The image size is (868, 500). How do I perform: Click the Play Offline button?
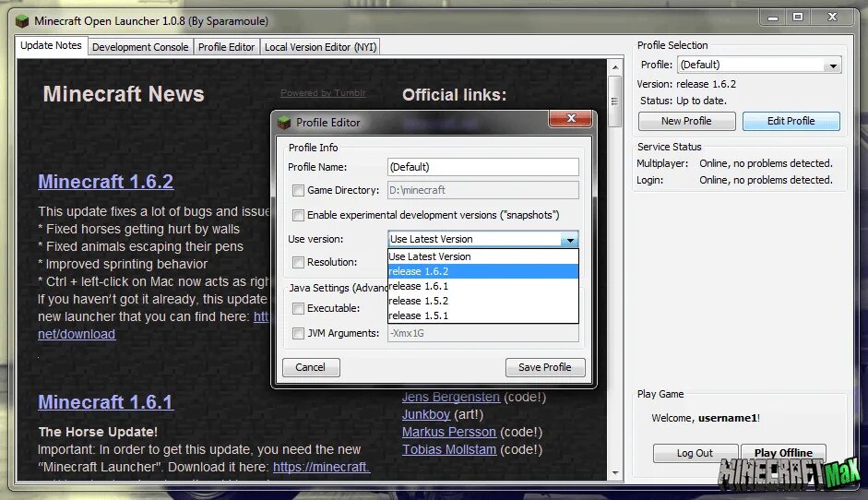783,453
